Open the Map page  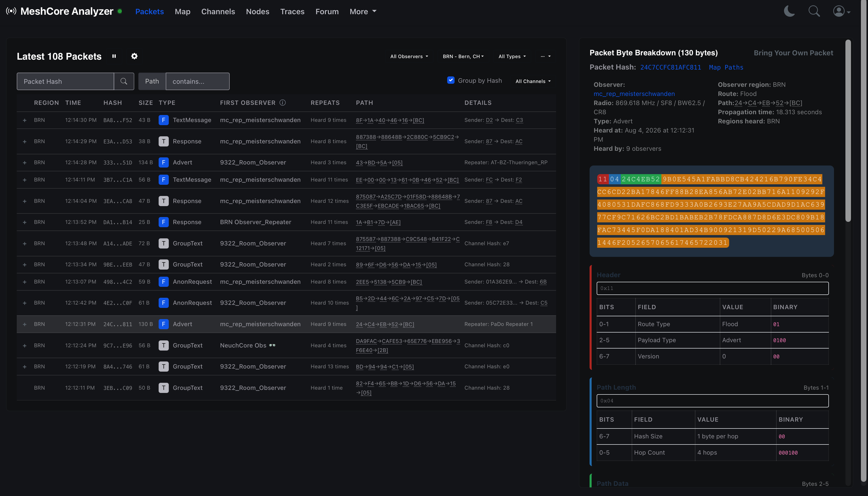click(182, 12)
